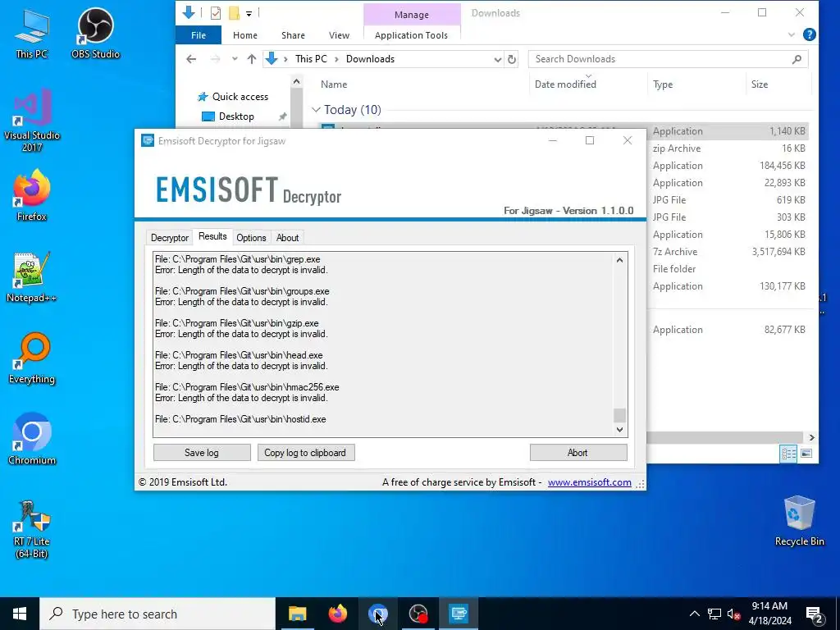
Task: Open This PC desktop icon
Action: coord(32,33)
